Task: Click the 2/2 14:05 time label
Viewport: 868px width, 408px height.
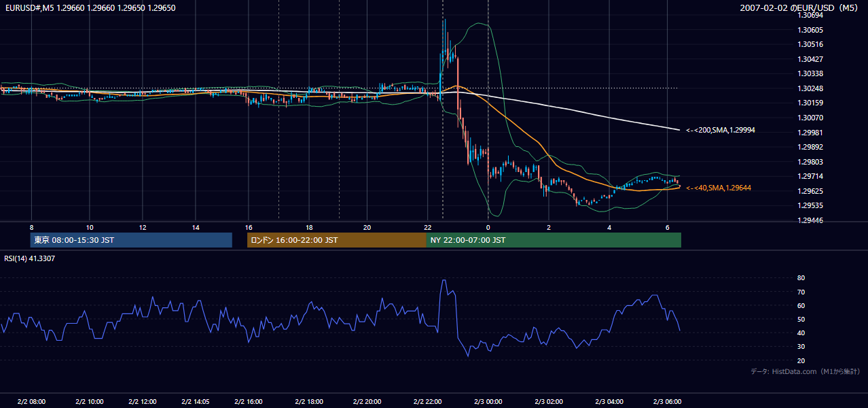Action: [196, 402]
